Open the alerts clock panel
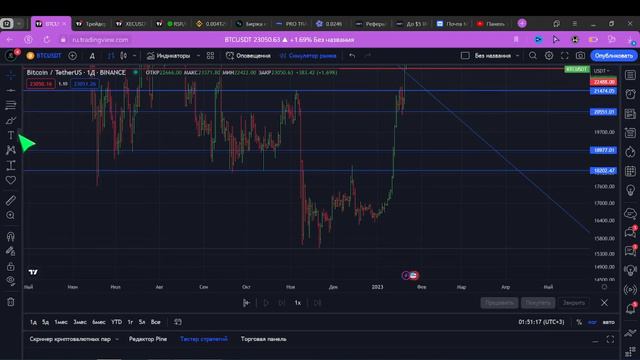This screenshot has height=360, width=640. click(x=630, y=94)
